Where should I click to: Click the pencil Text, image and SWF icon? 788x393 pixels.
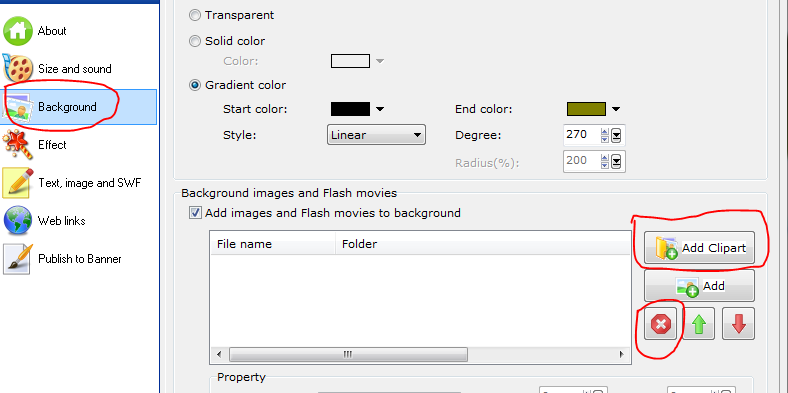18,183
